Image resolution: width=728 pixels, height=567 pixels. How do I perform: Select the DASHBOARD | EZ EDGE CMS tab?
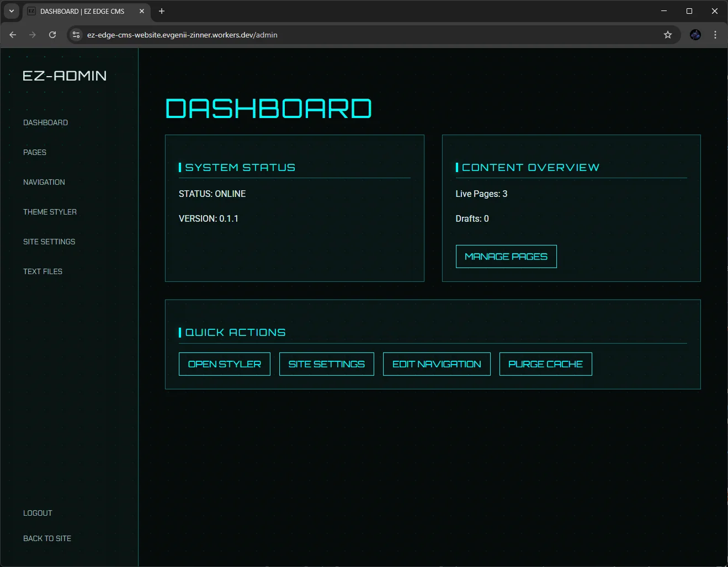pyautogui.click(x=87, y=11)
